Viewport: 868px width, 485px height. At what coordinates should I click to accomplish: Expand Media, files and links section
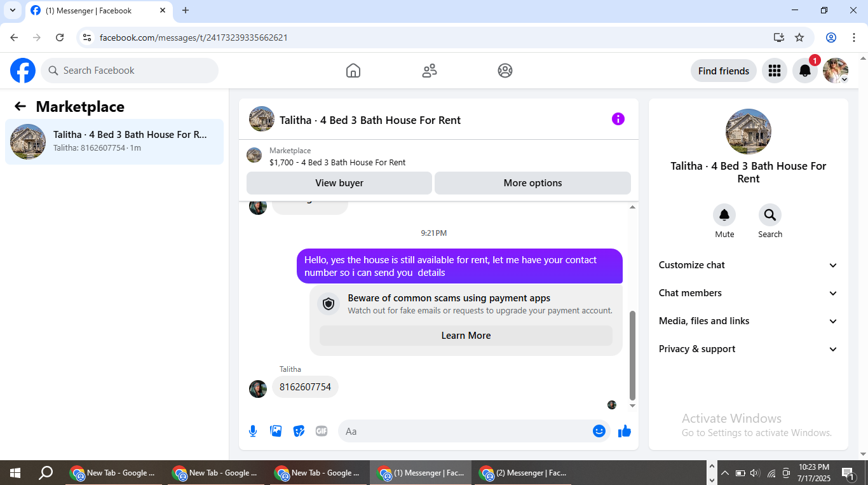pos(749,321)
